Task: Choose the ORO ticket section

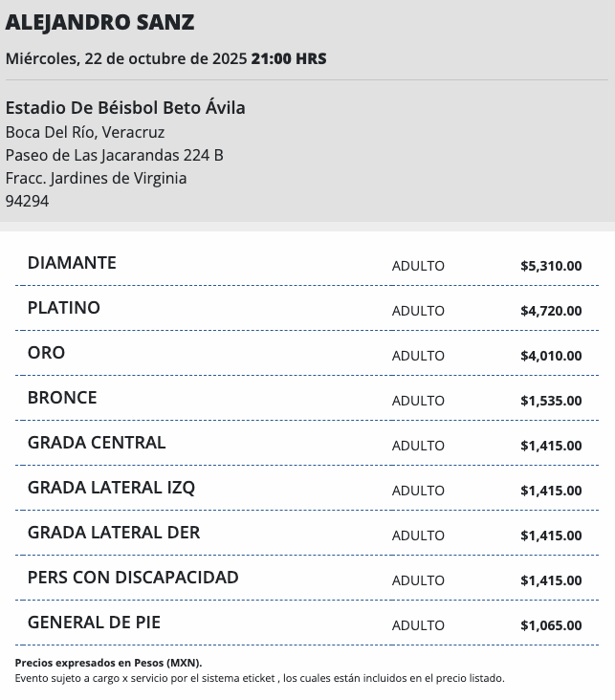Action: pyautogui.click(x=47, y=353)
